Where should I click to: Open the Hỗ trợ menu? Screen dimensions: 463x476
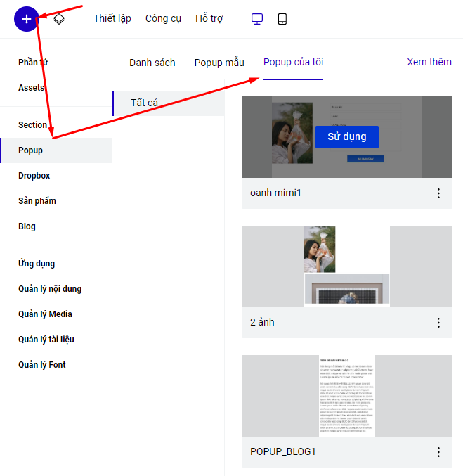[x=209, y=19]
